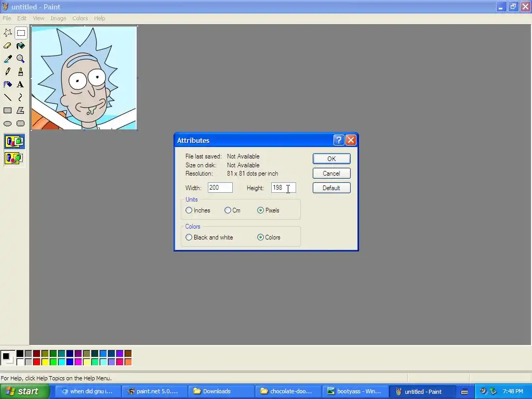This screenshot has width=532, height=399.
Task: Pick the navy blue color swatch
Action: pos(70,353)
